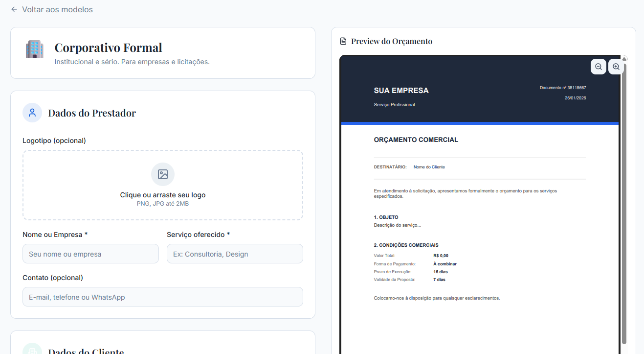The image size is (644, 354).
Task: Click the Dados do Prestador section title
Action: pos(92,113)
